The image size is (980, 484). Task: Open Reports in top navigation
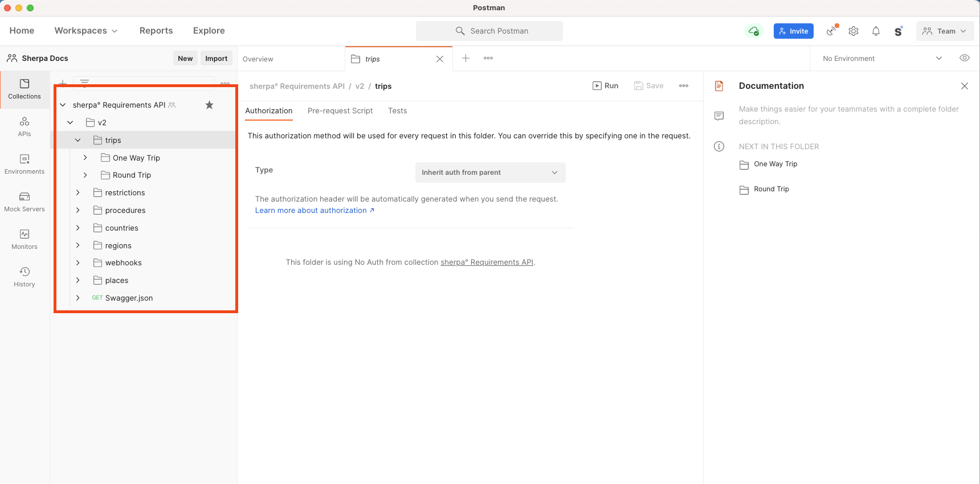[x=156, y=31]
